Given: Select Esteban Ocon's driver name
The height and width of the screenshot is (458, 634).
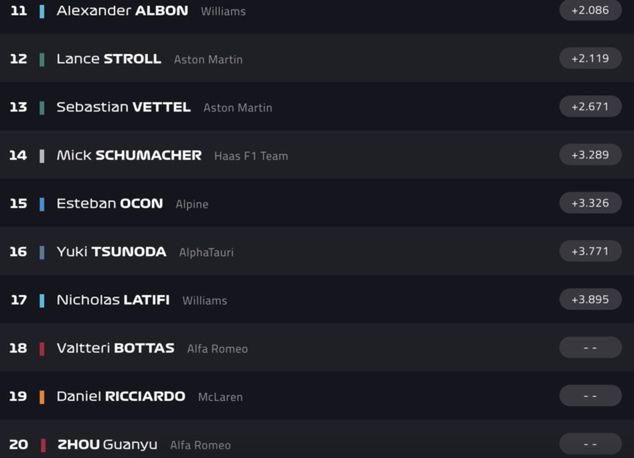Looking at the screenshot, I should coord(109,203).
